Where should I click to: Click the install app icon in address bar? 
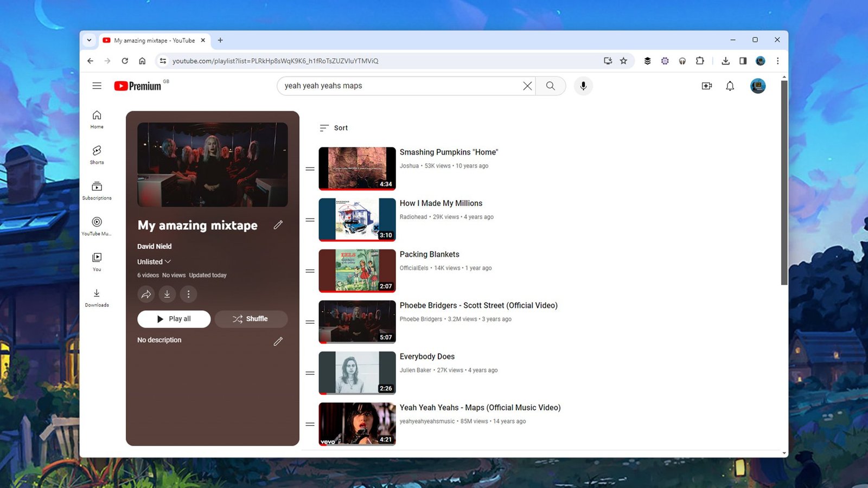608,61
